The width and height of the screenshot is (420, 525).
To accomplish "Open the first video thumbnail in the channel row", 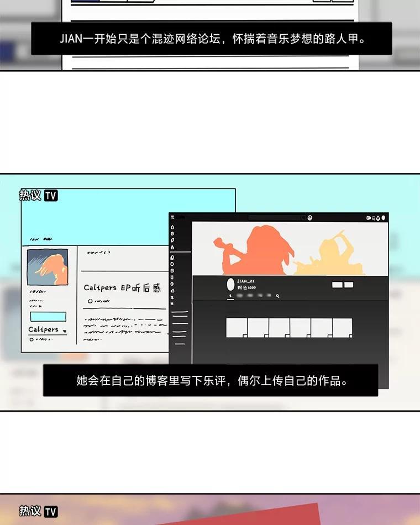I will point(237,328).
